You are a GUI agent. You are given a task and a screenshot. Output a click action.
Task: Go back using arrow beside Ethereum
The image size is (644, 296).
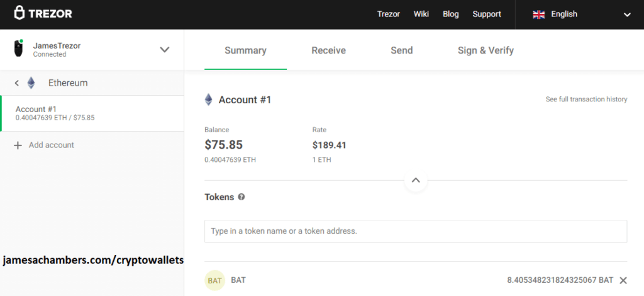pos(16,83)
